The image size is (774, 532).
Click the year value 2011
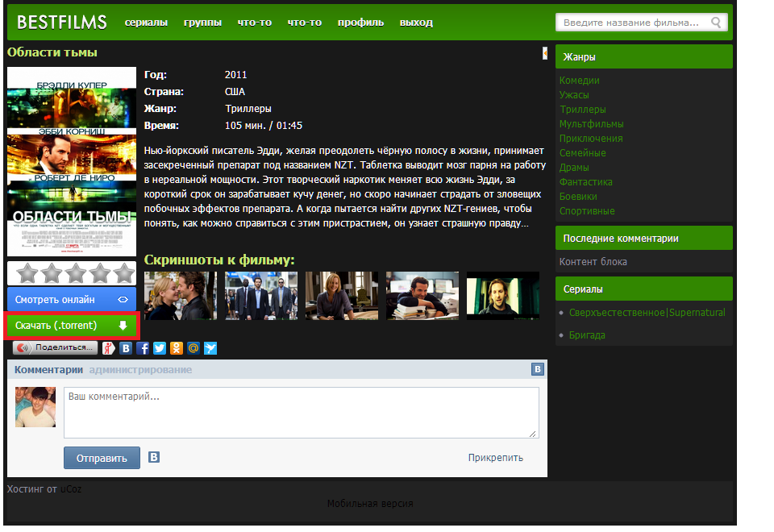(235, 74)
